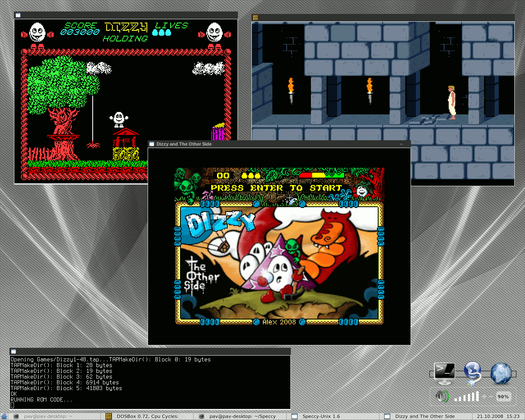Decrease volume with the minus sign
The height and width of the screenshot is (420, 525).
tap(491, 397)
